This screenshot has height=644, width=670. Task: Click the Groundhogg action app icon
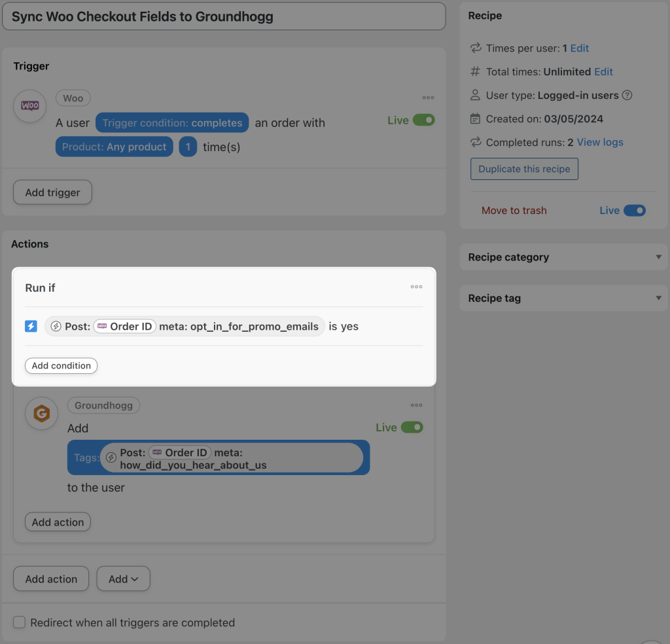(x=41, y=414)
